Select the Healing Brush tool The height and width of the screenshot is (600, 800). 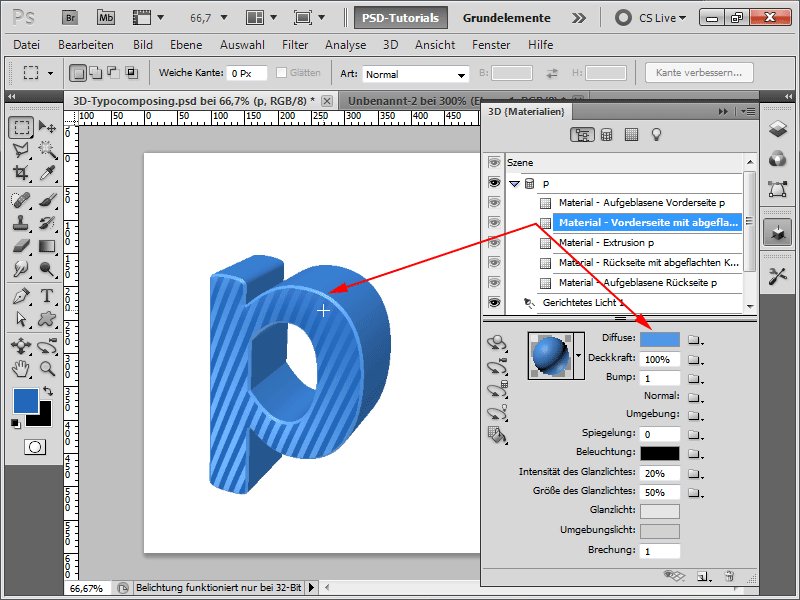tap(21, 200)
